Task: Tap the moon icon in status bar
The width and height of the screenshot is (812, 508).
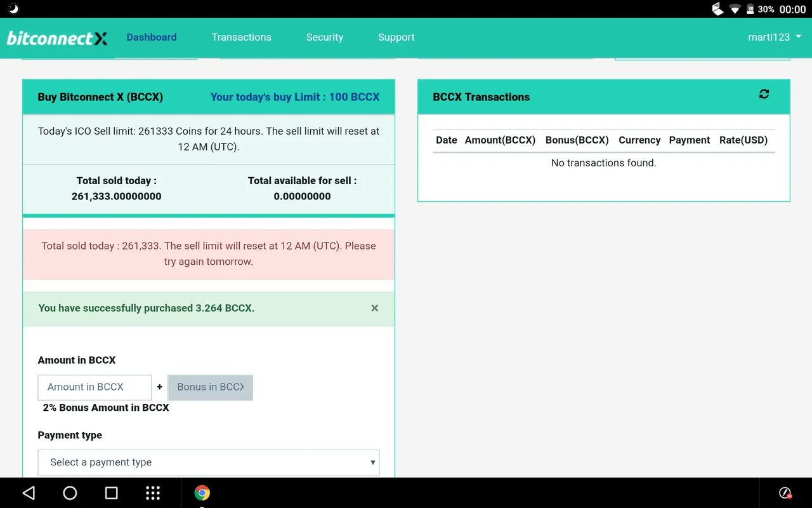Action: [x=13, y=9]
